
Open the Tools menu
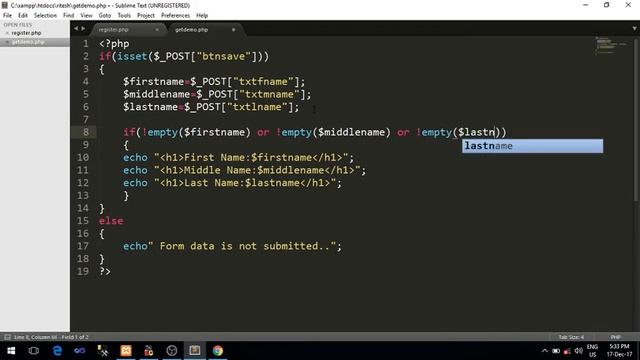tap(124, 16)
